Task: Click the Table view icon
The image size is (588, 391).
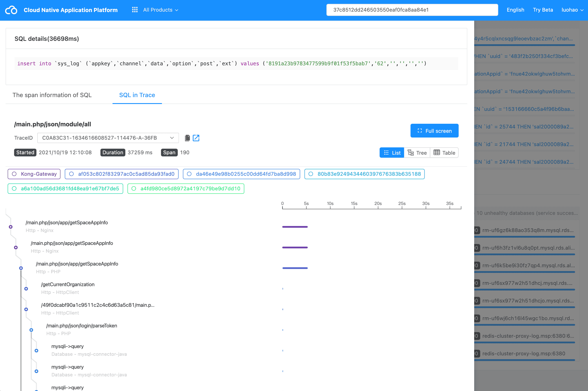Action: point(437,153)
